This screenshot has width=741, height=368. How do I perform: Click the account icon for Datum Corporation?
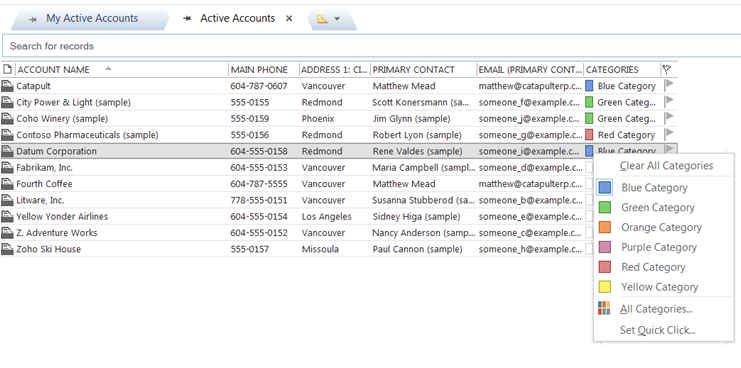7,151
